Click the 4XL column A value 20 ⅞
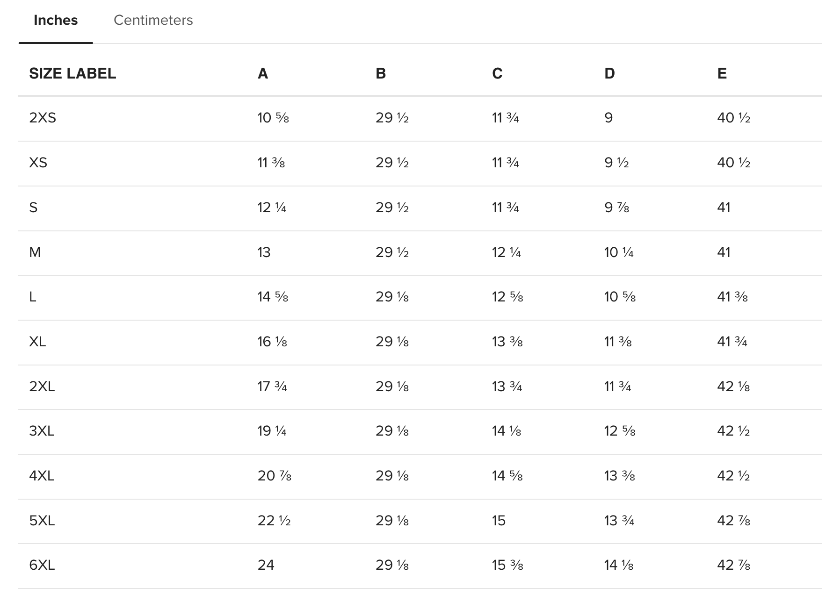 click(x=275, y=476)
